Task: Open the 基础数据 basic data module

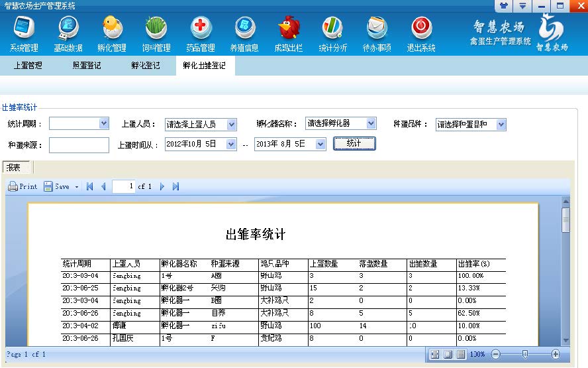Action: click(x=68, y=33)
